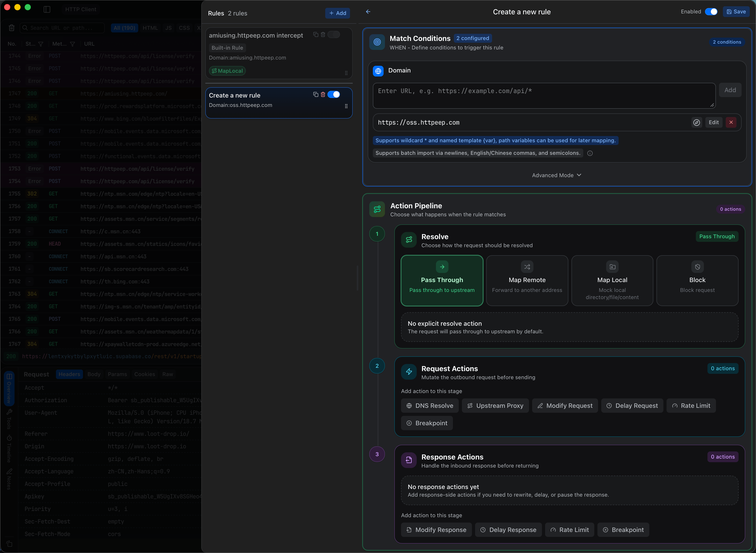Click the Save button
The height and width of the screenshot is (553, 756).
click(x=736, y=12)
